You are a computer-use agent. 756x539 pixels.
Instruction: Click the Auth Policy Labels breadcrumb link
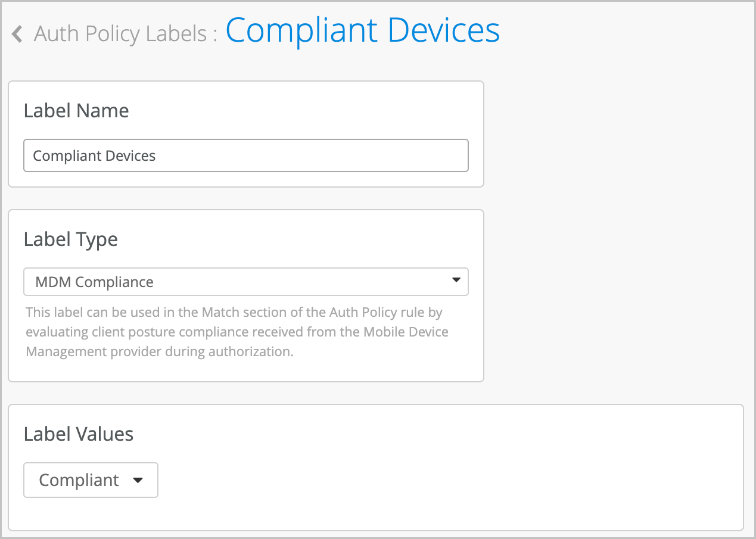(121, 33)
